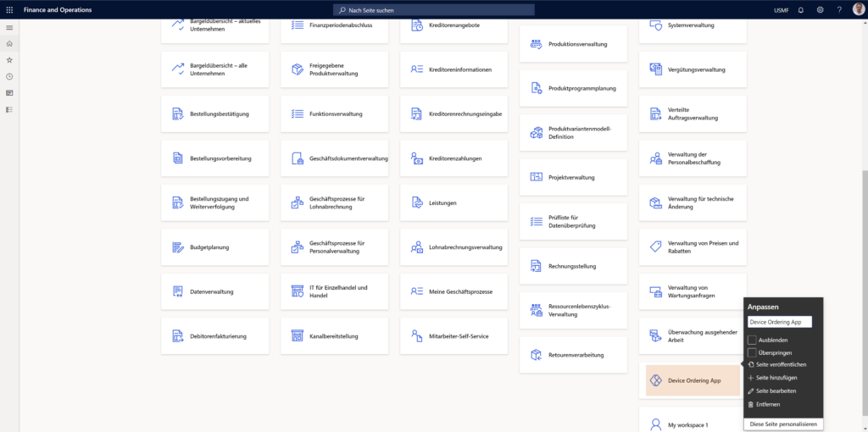Open Kreditoreninformationen workspace tile
Viewport: 868px width, 432px height.
pyautogui.click(x=454, y=69)
